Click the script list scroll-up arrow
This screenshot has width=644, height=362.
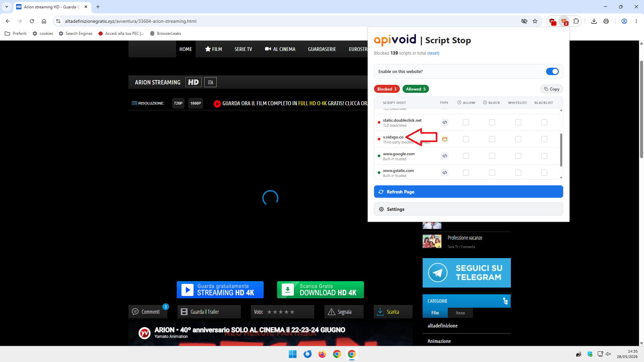tap(561, 110)
